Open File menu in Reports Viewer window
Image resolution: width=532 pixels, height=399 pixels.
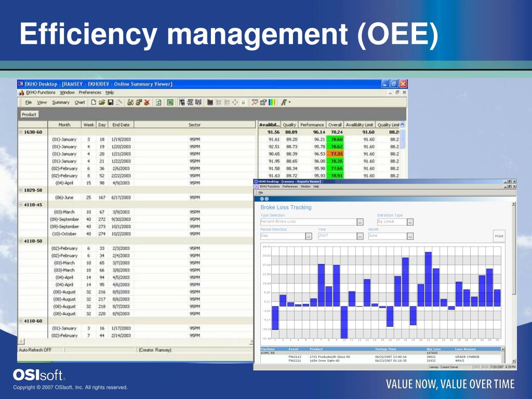click(261, 193)
